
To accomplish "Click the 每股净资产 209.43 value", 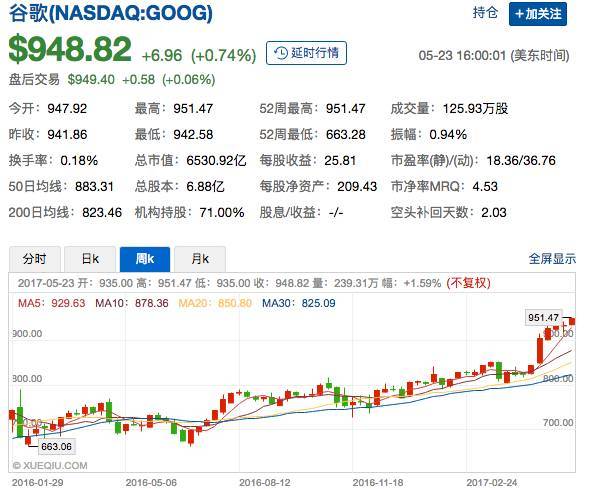I will point(357,187).
